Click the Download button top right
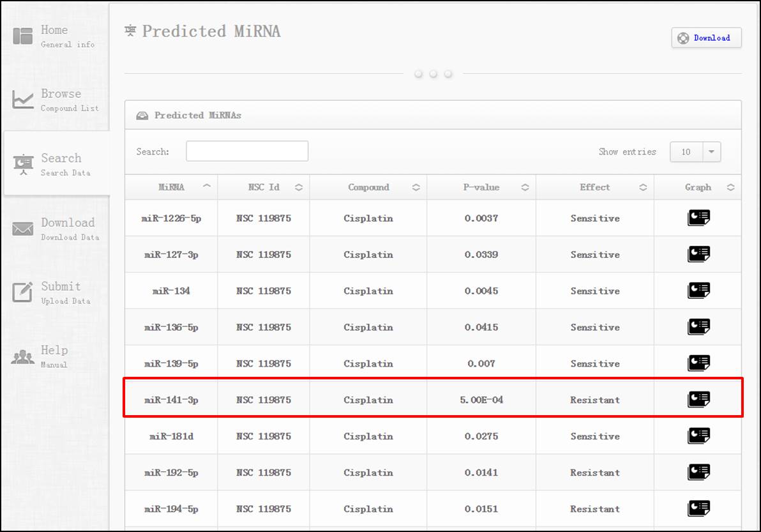The width and height of the screenshot is (761, 532). (706, 38)
